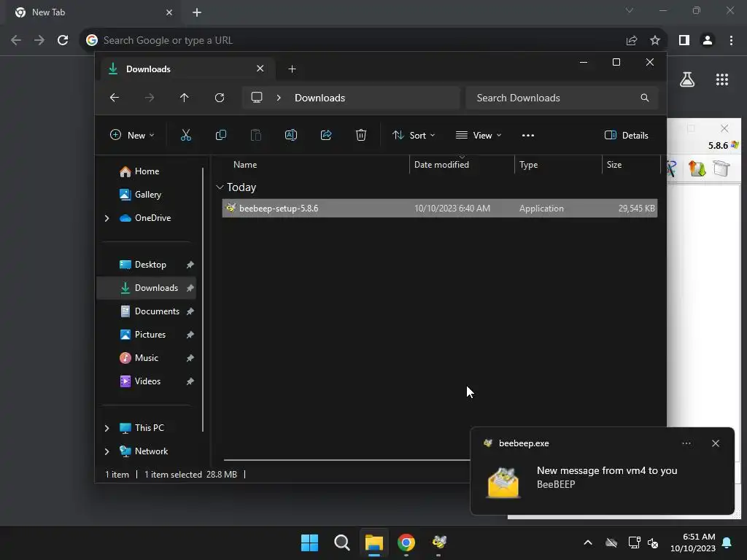The width and height of the screenshot is (747, 560).
Task: Expand the address bar path chevron
Action: (x=279, y=98)
